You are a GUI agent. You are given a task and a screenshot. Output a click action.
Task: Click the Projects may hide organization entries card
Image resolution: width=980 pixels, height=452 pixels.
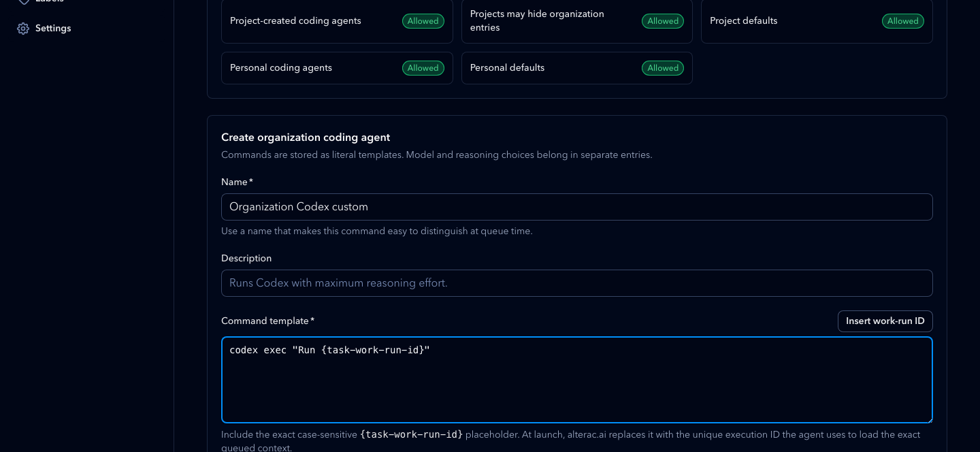point(576,21)
